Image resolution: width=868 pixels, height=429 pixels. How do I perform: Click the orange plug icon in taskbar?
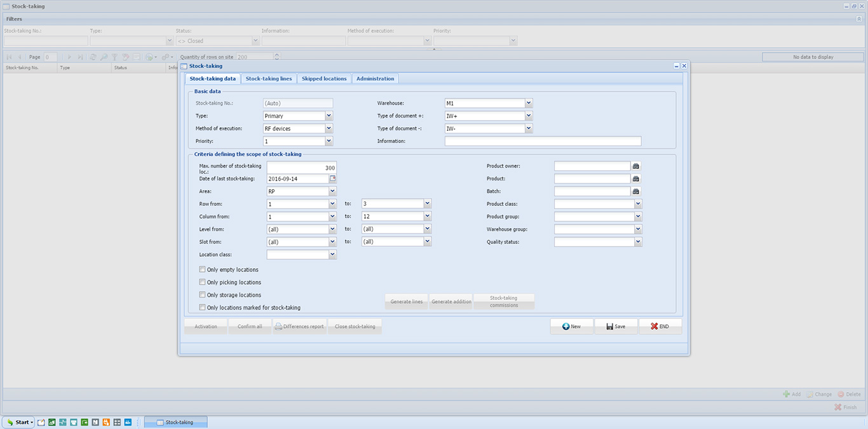(106, 422)
